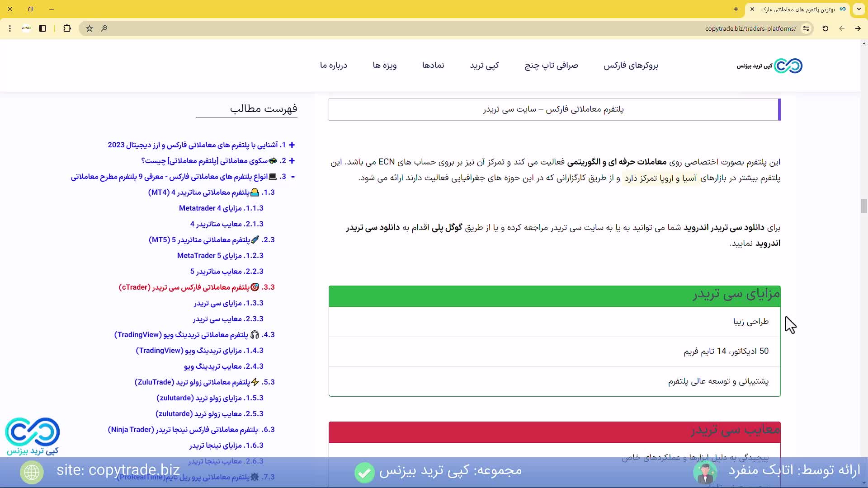Click the globe icon at the bottom-left corner

tap(31, 472)
